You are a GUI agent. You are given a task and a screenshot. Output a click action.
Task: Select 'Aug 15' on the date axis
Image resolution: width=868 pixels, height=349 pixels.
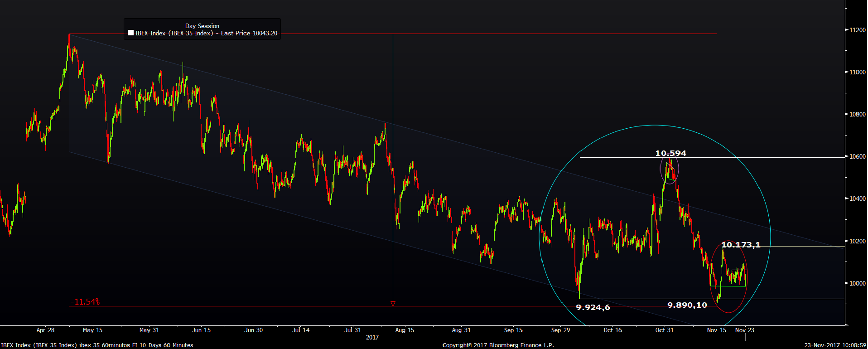tap(405, 330)
